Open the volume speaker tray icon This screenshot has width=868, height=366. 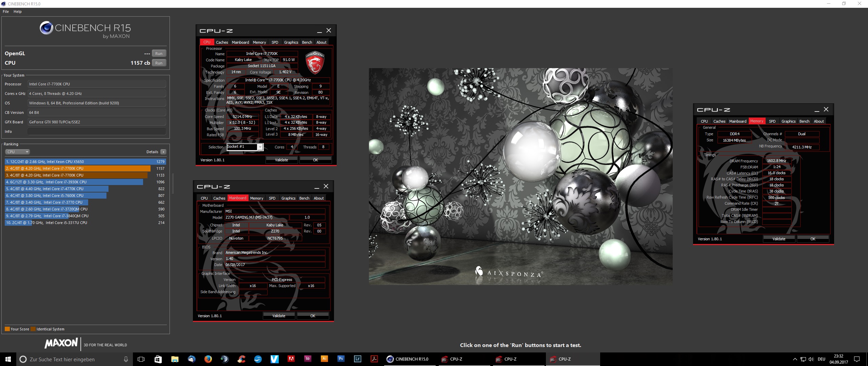click(811, 359)
